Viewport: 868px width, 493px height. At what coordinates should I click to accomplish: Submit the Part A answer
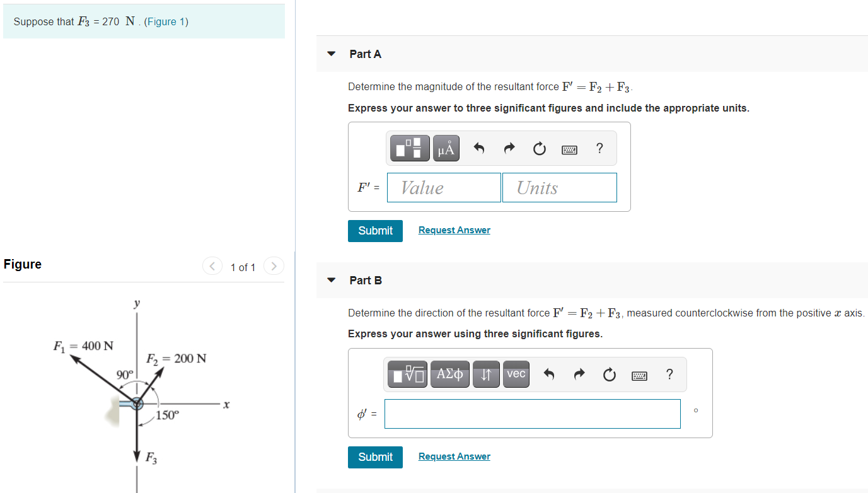point(375,231)
